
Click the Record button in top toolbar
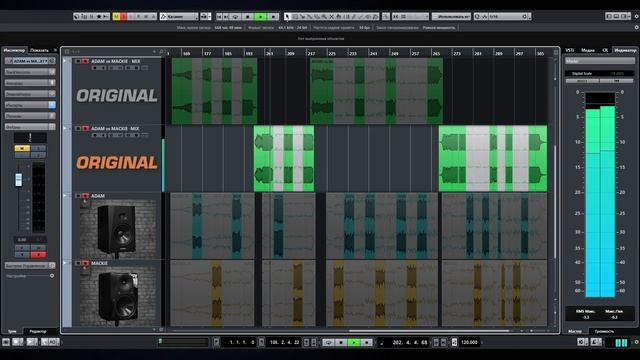tap(273, 17)
